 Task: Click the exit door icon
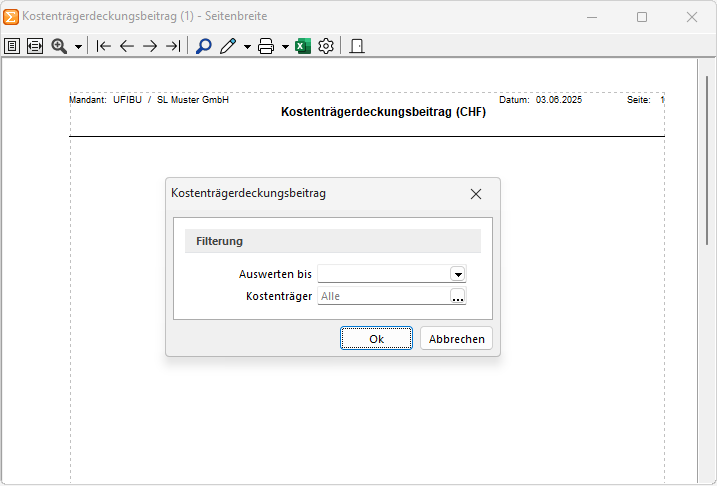(357, 46)
